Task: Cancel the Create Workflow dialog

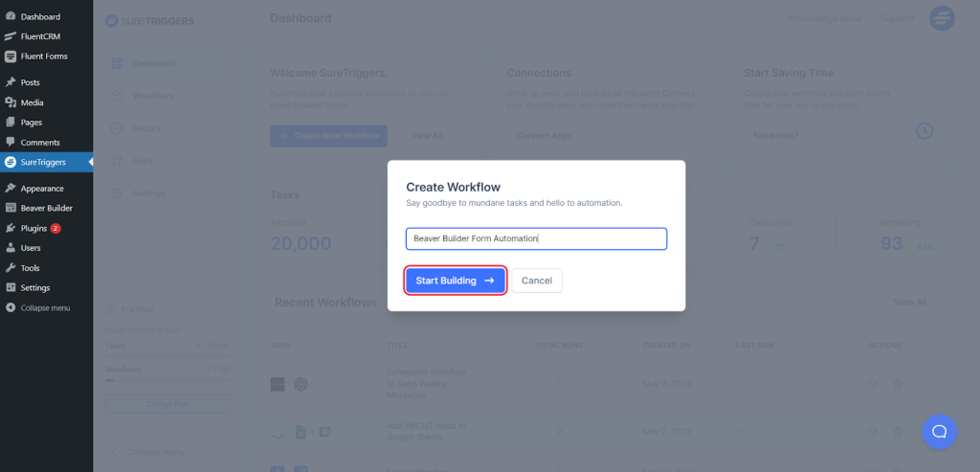Action: (536, 281)
